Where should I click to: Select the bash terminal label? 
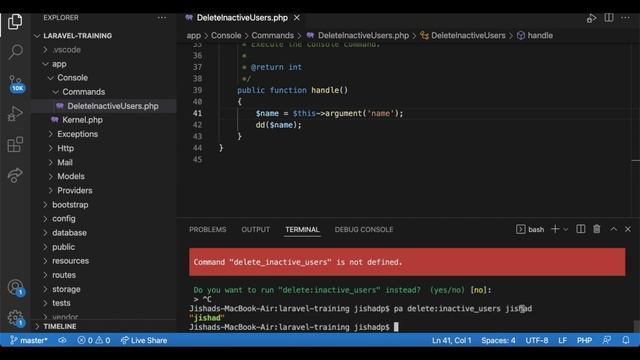click(530, 229)
